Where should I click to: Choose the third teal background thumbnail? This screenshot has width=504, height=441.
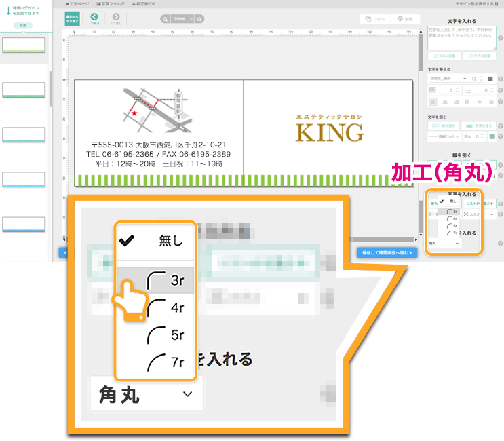(24, 135)
